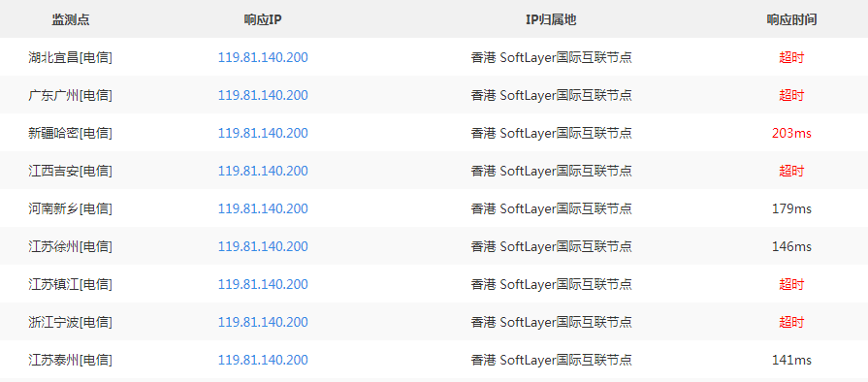Select monitoring point 江苏镇江[电信]

(x=70, y=284)
